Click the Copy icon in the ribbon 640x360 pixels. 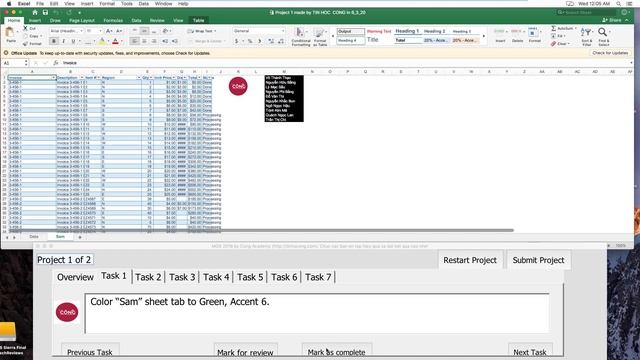[x=25, y=36]
